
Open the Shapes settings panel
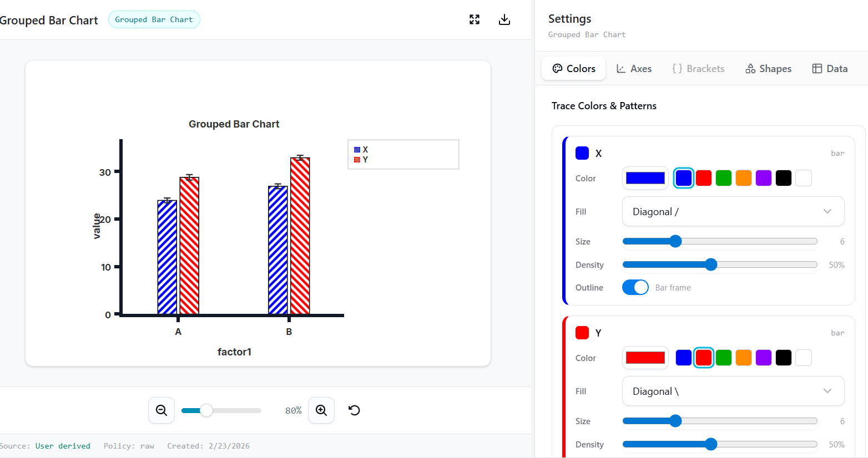click(x=768, y=68)
